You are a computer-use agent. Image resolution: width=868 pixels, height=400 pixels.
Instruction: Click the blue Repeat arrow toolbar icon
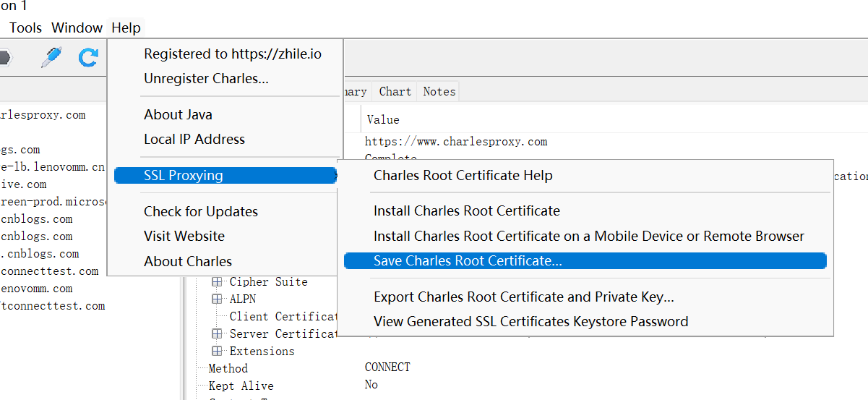coord(88,58)
